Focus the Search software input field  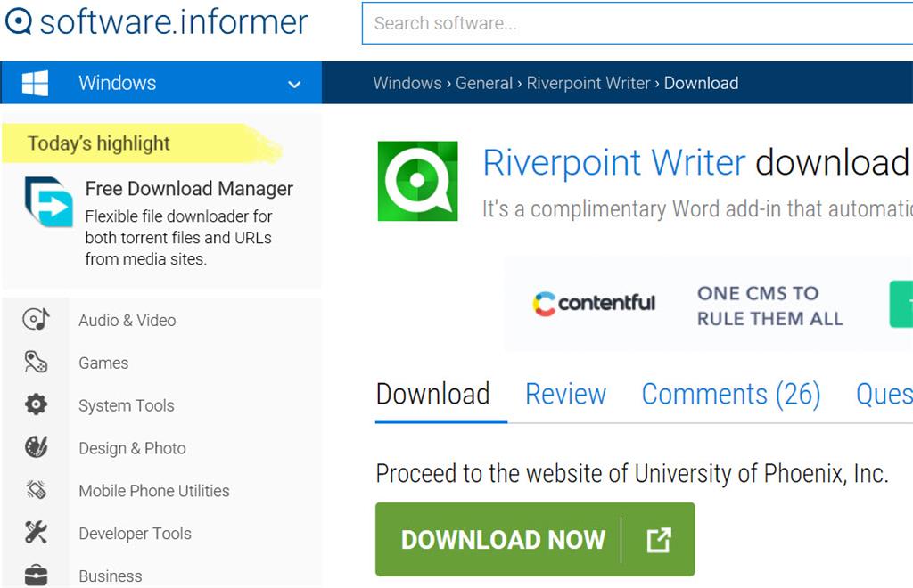(x=637, y=23)
